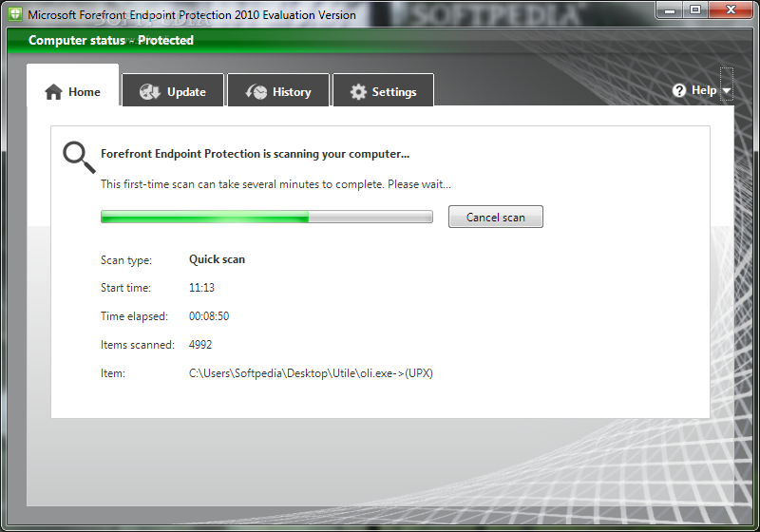Click the Settings gear icon
Viewport: 760px width, 532px height.
pyautogui.click(x=358, y=91)
